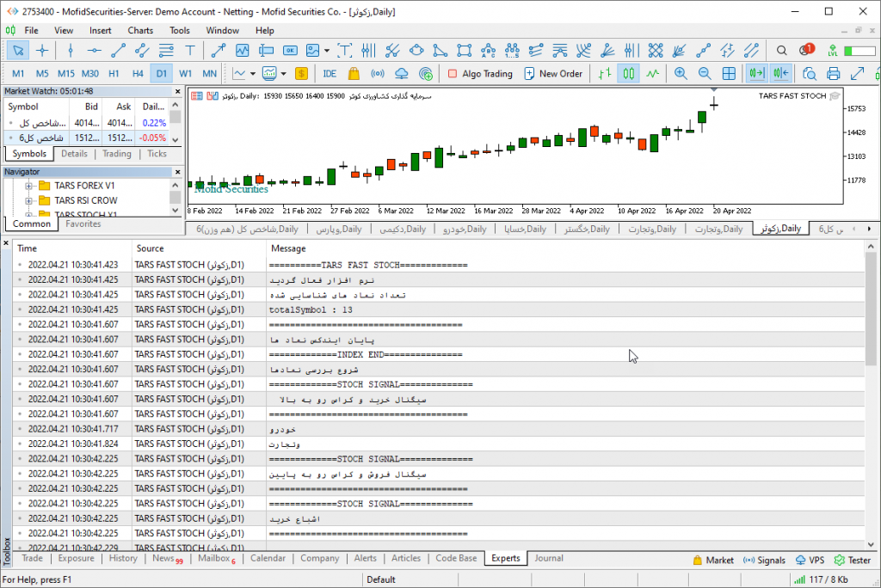Open trading signals icon in toolbar
Viewport: 881px width, 588px height.
click(378, 74)
